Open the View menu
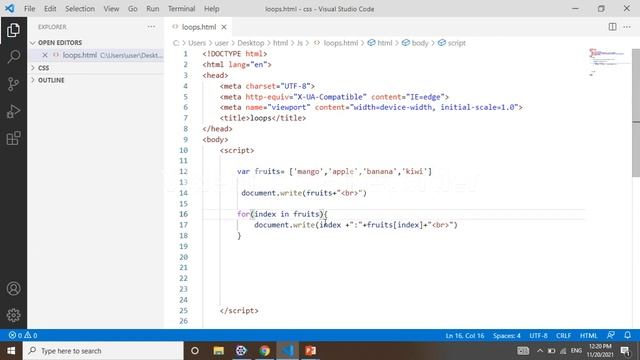Screen dimensions: 640x360 click(111, 9)
